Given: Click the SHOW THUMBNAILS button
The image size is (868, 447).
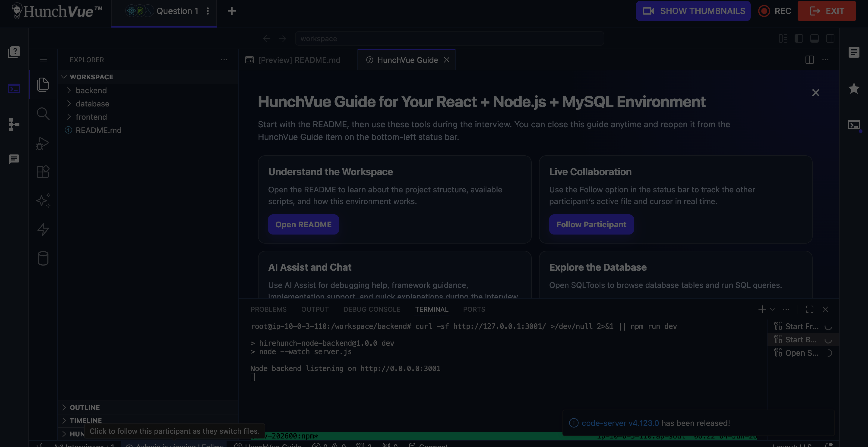Looking at the screenshot, I should [693, 11].
